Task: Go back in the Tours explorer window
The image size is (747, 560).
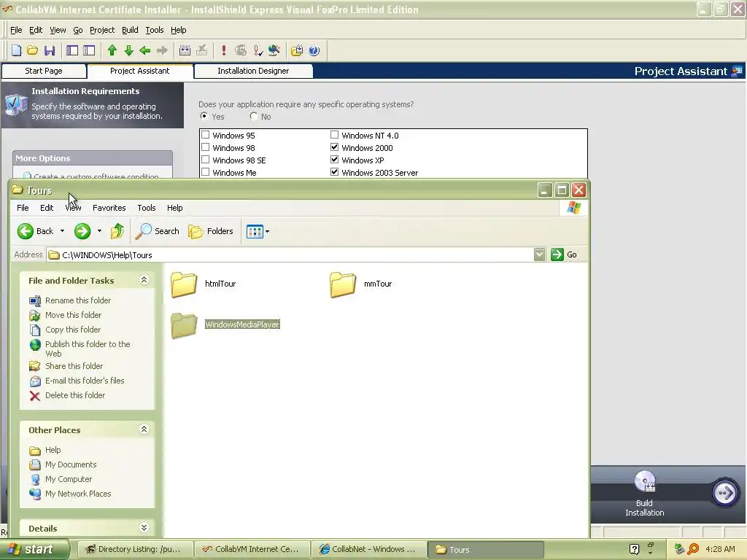Action: click(x=36, y=231)
